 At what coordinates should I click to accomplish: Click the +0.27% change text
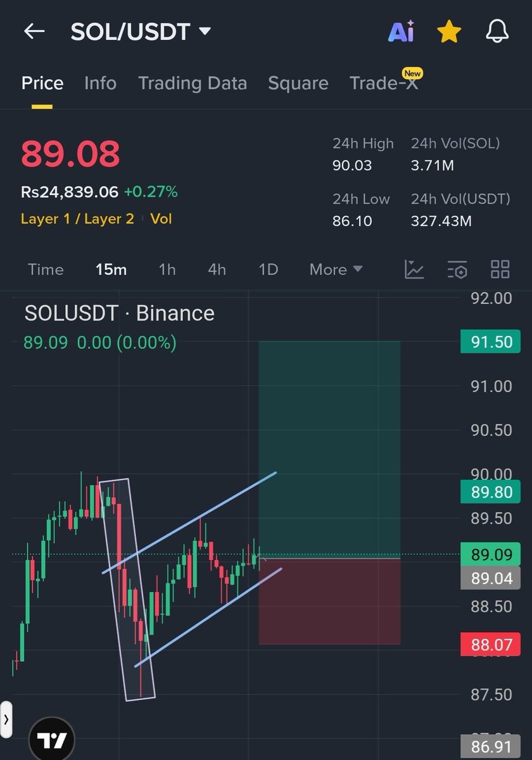pyautogui.click(x=151, y=192)
